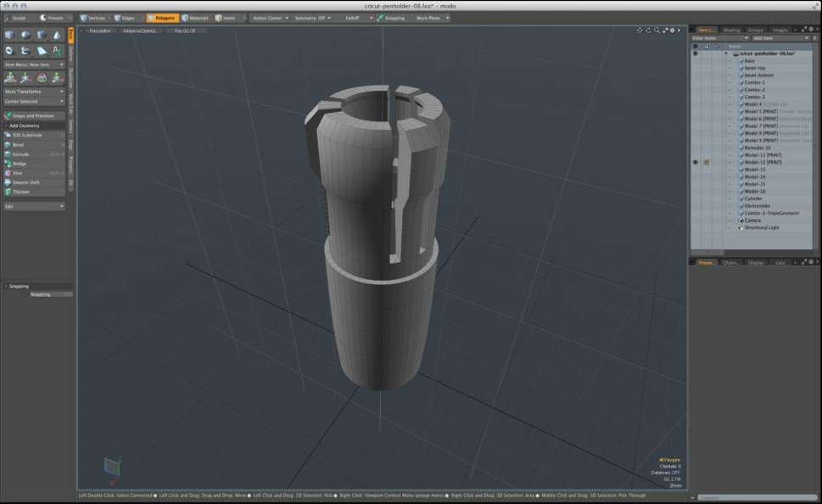Collapse cricut-penholder-06.lxo tree expander
The width and height of the screenshot is (822, 504).
[726, 53]
